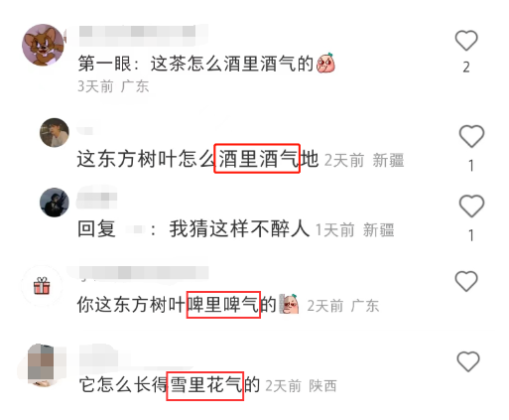Tap the comment '它怎么长得雪里花气的'
The image size is (509, 420).
170,385
